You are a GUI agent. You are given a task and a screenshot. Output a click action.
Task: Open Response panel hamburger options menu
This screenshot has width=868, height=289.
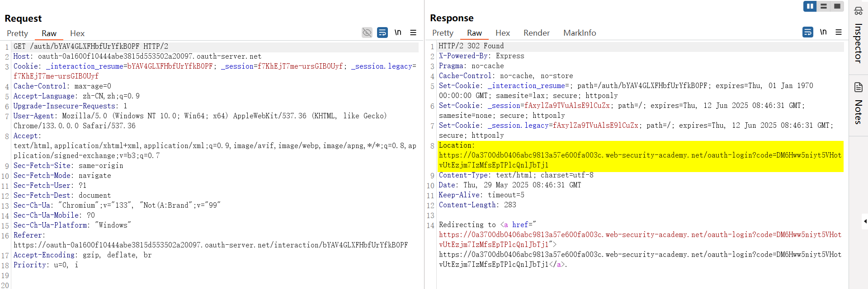pos(838,32)
